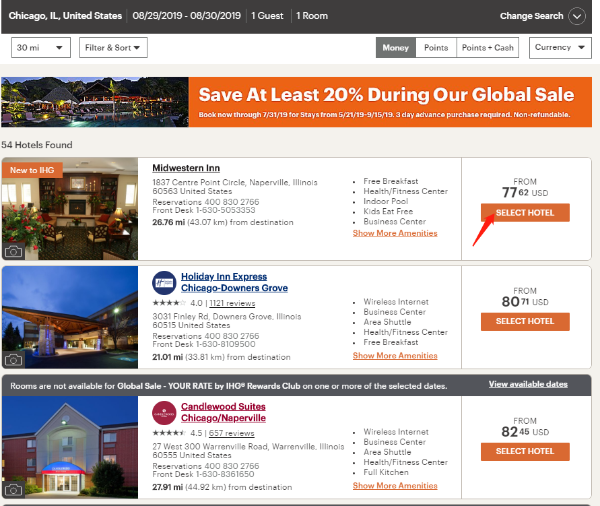Show more amenities for Holiday Inn Express

[x=395, y=356]
